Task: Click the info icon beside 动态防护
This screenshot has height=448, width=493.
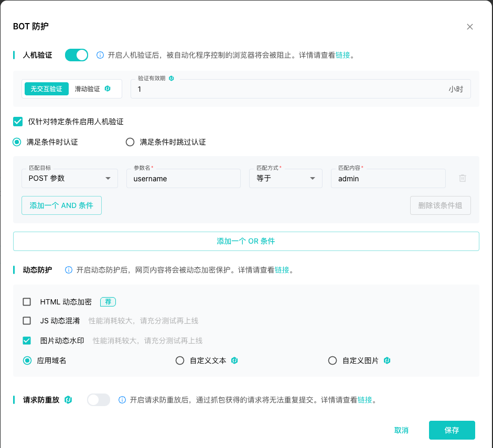Action: 69,270
